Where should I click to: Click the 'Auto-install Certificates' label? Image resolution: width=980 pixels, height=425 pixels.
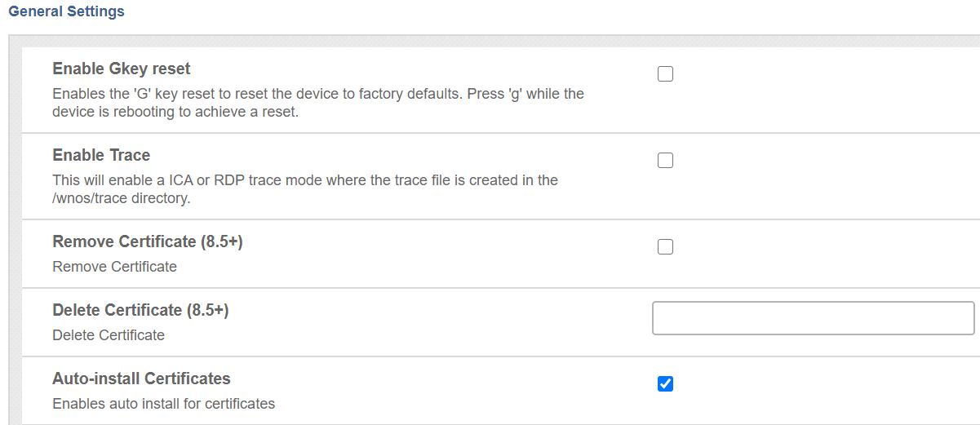point(141,379)
